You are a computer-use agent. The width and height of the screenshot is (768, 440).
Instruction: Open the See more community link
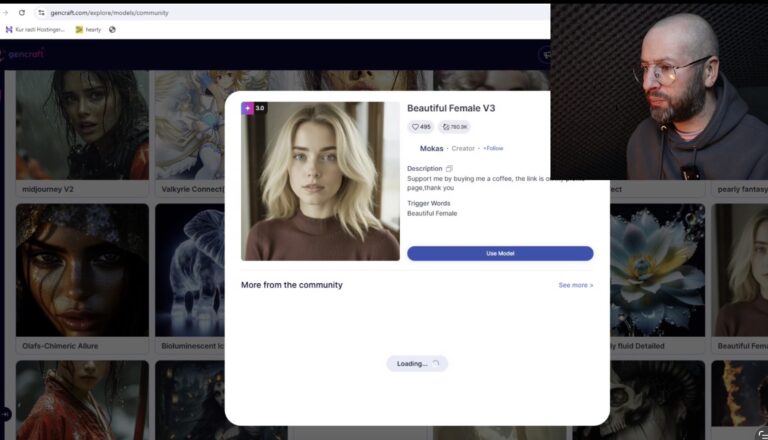click(x=575, y=285)
